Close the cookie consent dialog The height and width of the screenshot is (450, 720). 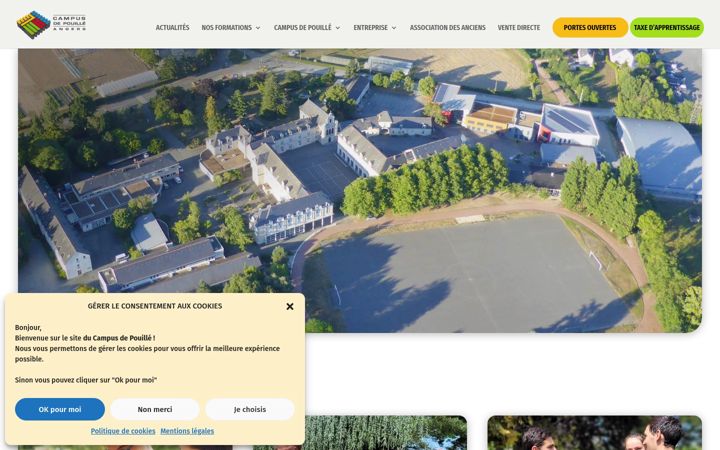(x=290, y=306)
